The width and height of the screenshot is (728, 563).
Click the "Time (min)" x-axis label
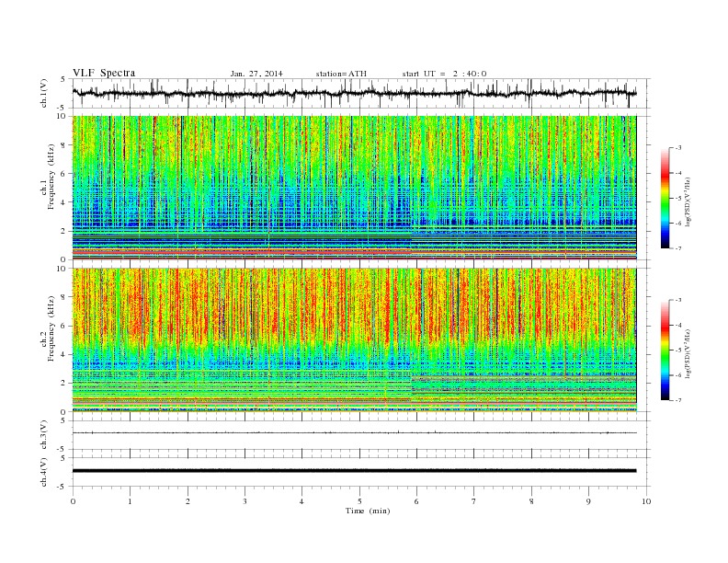pyautogui.click(x=368, y=511)
